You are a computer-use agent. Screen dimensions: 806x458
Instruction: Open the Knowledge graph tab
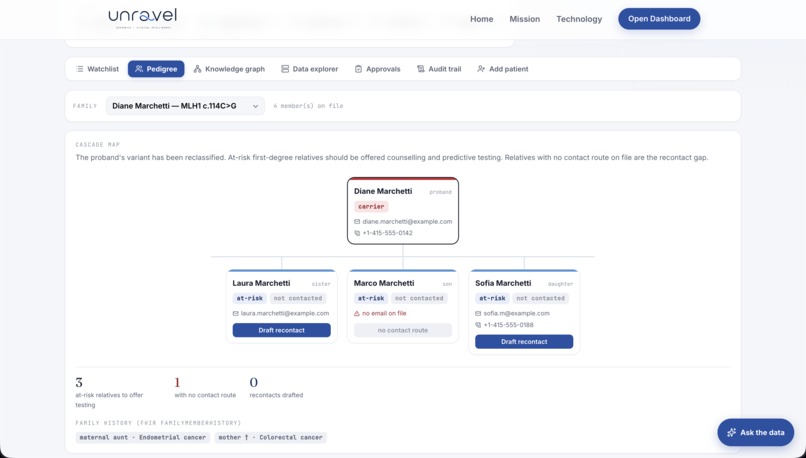[229, 69]
